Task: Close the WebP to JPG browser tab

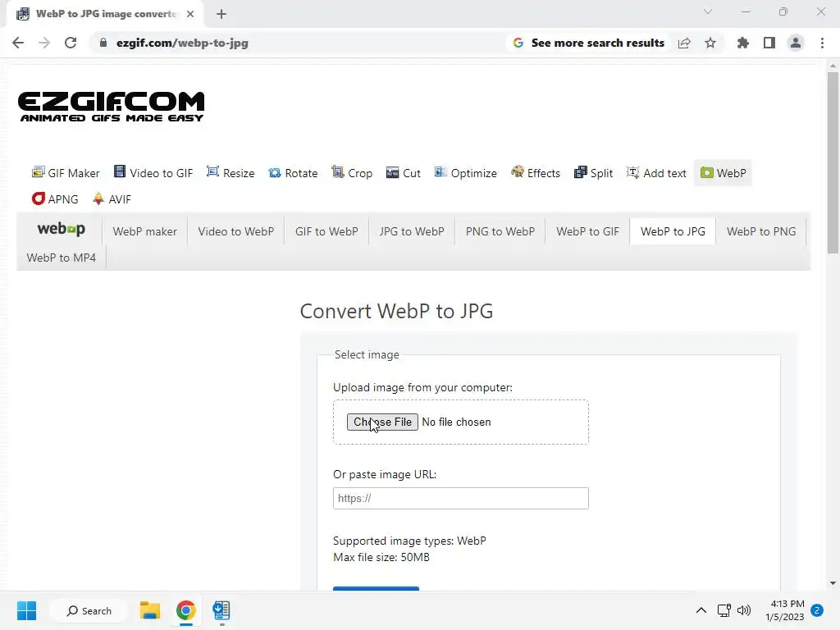Action: tap(190, 14)
